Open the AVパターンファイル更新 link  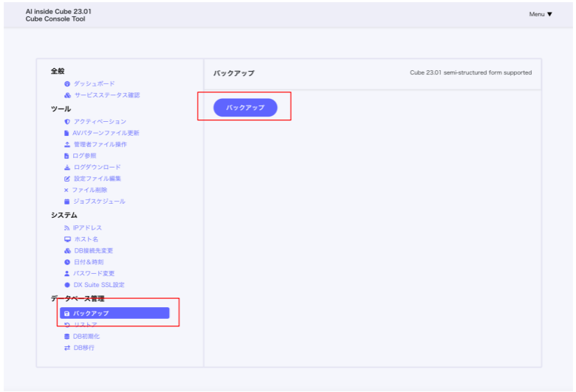106,133
